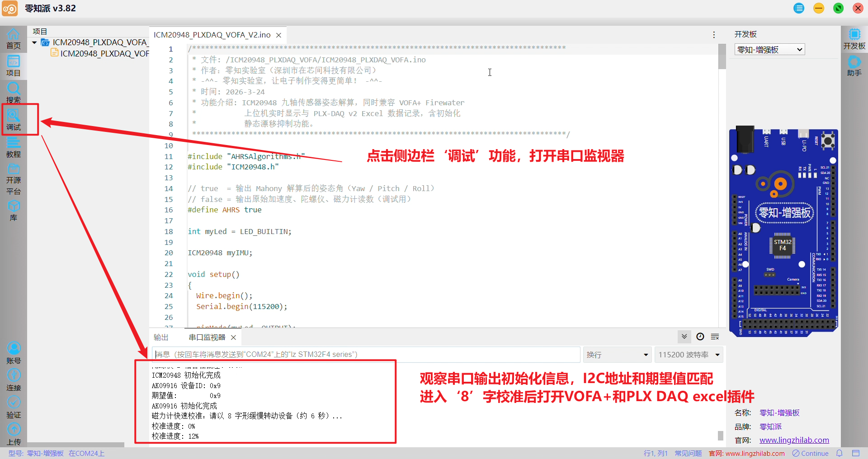The width and height of the screenshot is (868, 459).
Task: Open the 开源平台 sidebar icon
Action: point(13,179)
